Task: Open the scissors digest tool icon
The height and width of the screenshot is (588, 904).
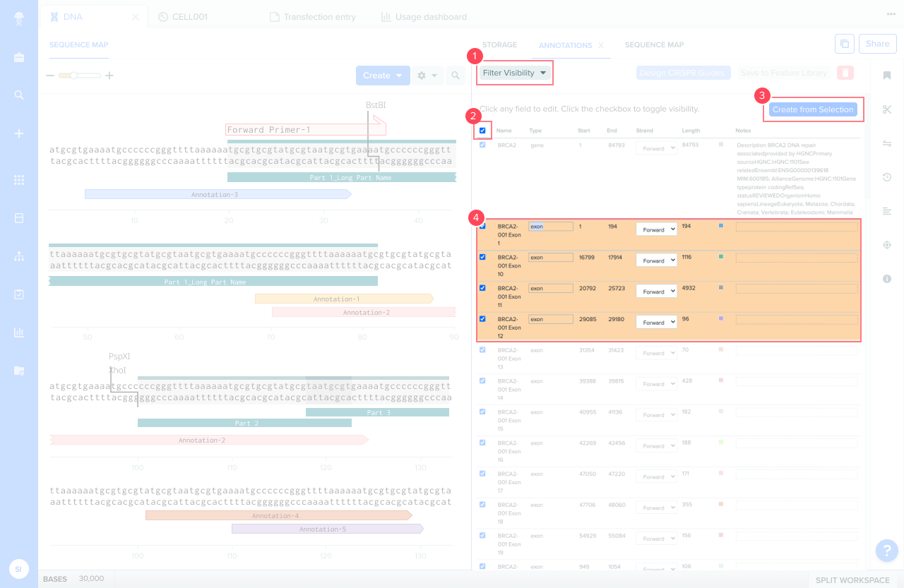Action: 887,109
